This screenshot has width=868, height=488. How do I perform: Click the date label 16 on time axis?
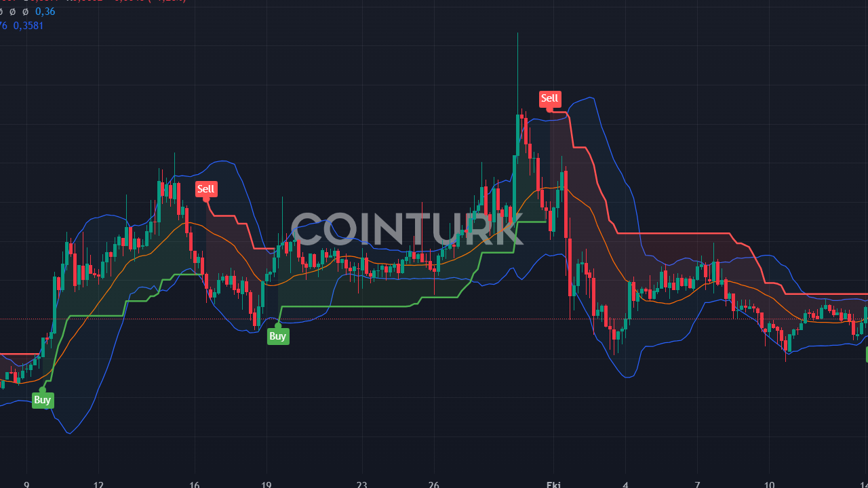(x=195, y=485)
